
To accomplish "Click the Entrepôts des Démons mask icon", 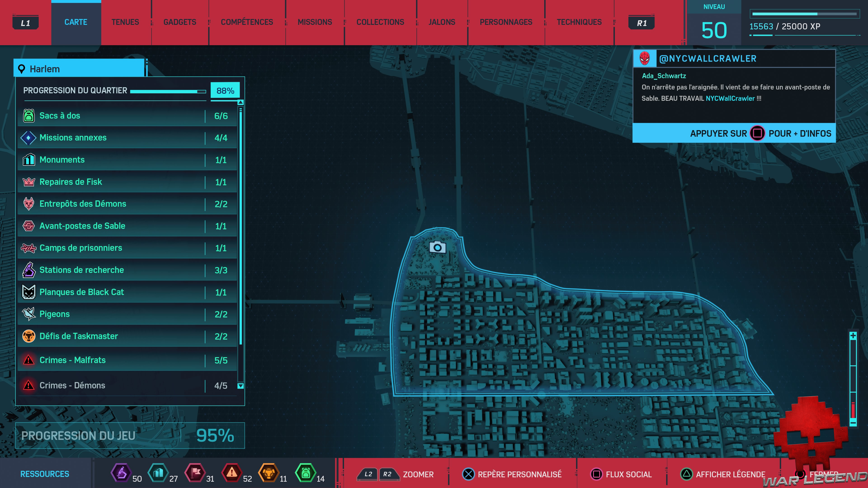I will (x=29, y=204).
